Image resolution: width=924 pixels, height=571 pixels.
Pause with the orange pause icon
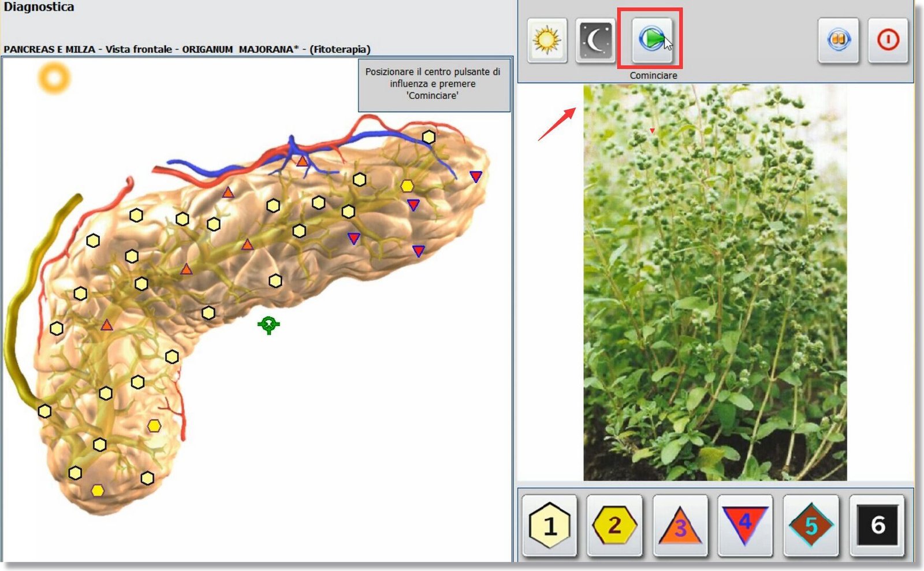tap(839, 40)
